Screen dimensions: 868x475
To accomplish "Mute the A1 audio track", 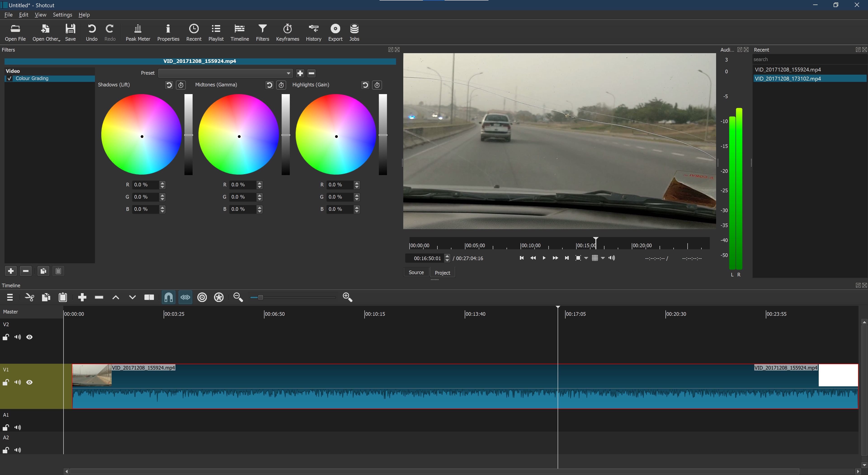I will pyautogui.click(x=18, y=428).
